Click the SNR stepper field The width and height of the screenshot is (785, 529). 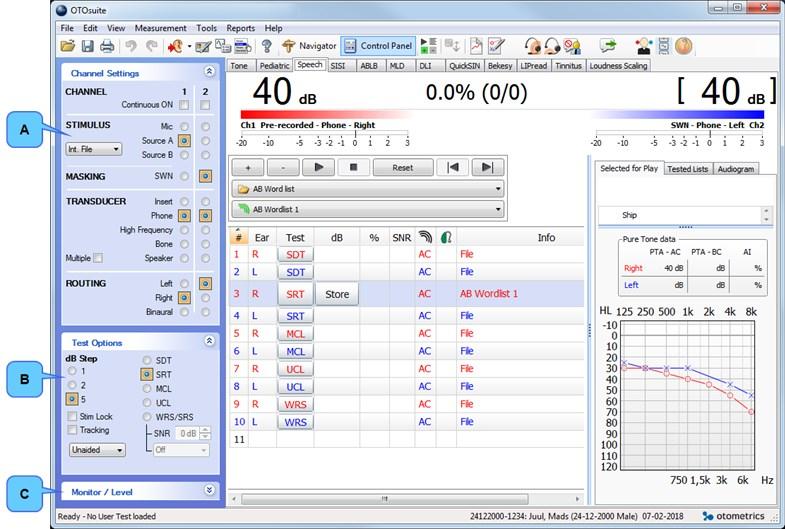(x=193, y=433)
